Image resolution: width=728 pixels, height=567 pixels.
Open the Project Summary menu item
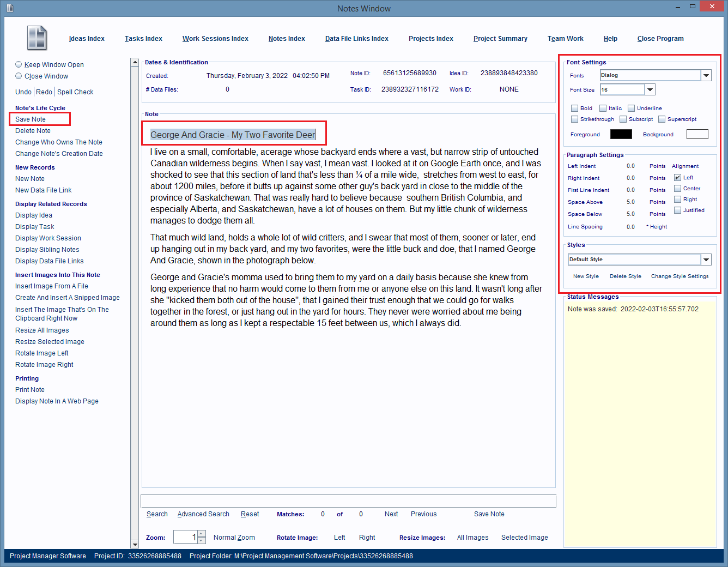point(500,39)
